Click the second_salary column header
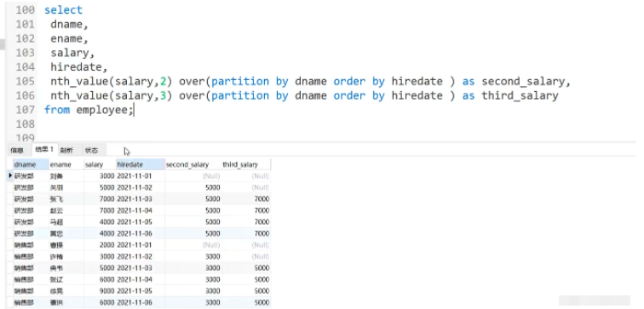 [x=193, y=164]
